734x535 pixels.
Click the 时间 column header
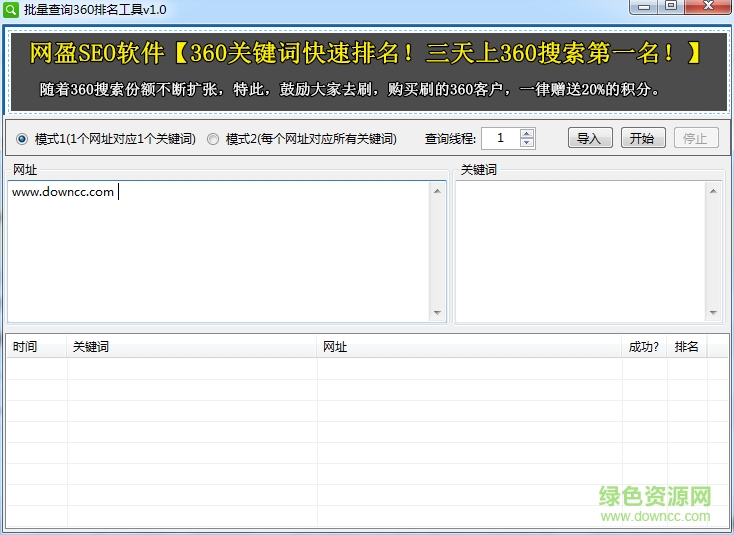tap(37, 347)
